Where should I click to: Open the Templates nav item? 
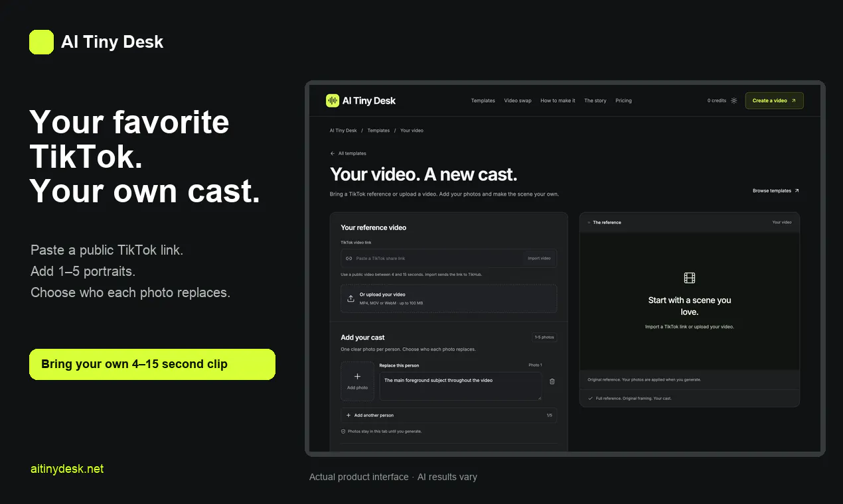tap(483, 101)
